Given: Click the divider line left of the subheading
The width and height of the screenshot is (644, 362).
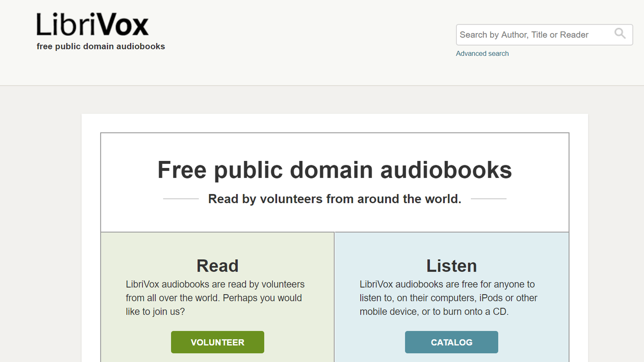Looking at the screenshot, I should click(x=181, y=199).
